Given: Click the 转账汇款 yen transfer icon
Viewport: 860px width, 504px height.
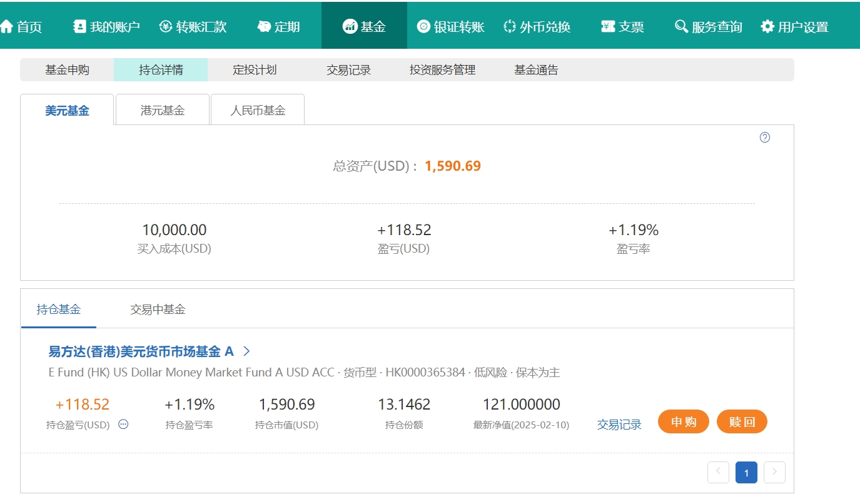Looking at the screenshot, I should tap(166, 26).
